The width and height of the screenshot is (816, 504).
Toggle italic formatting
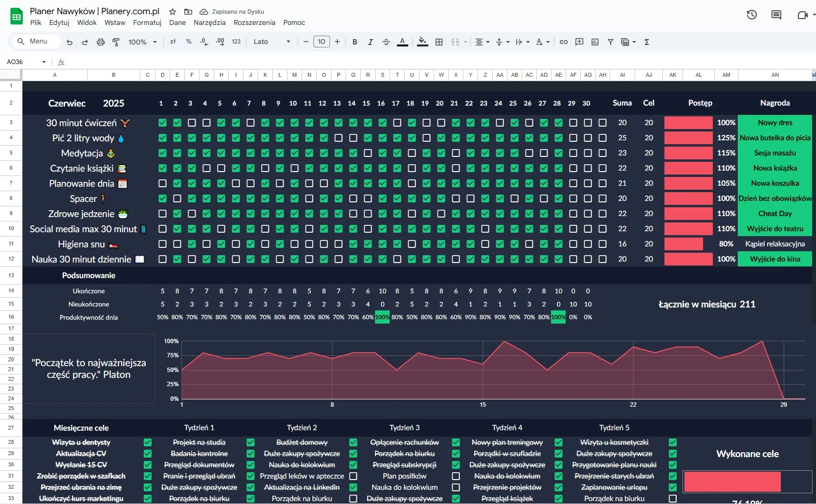371,42
